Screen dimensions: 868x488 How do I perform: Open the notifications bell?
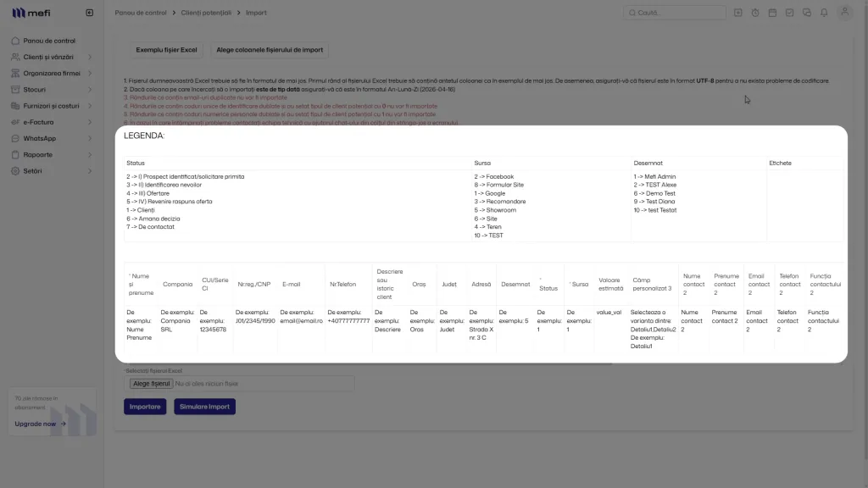824,13
